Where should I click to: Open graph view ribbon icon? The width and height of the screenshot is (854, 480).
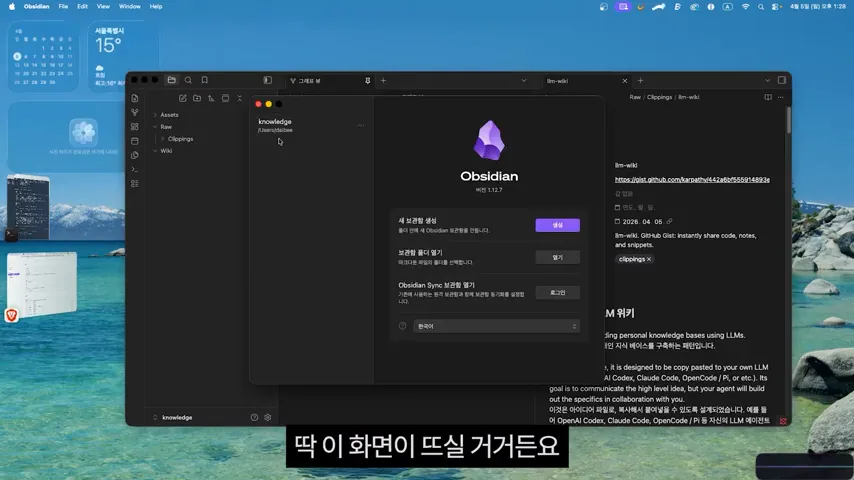[x=135, y=112]
